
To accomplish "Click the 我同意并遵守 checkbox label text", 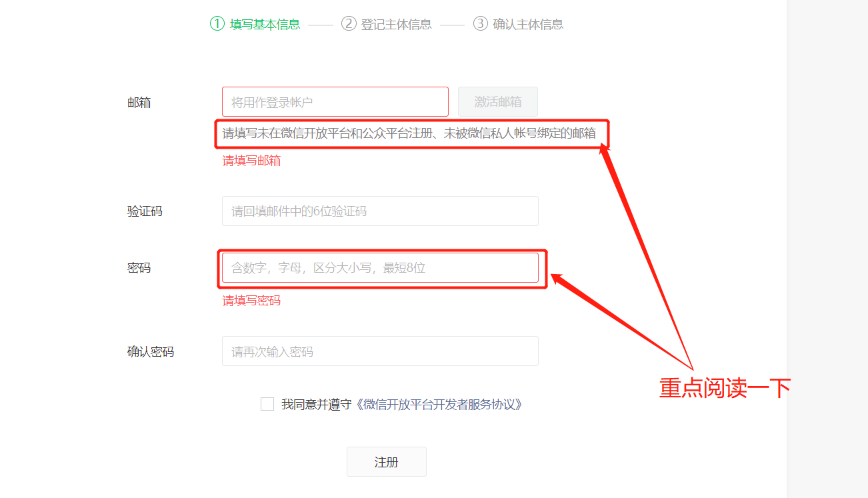I will [316, 405].
